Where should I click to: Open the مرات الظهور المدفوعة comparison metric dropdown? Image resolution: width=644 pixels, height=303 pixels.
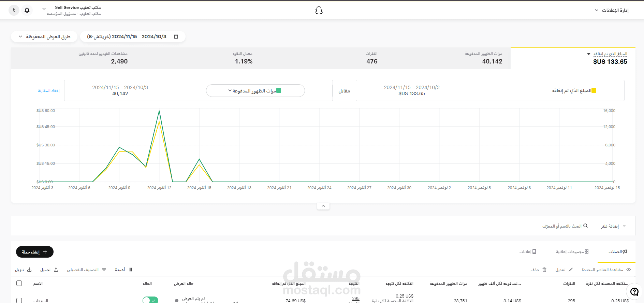tap(255, 91)
